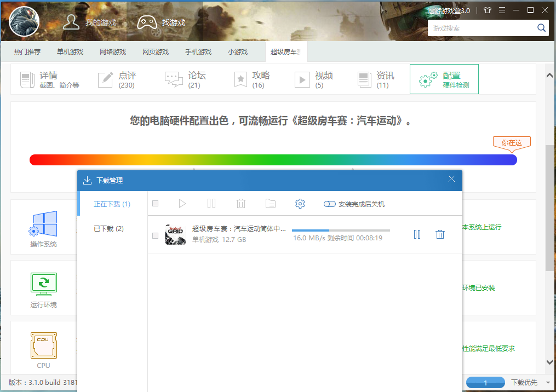Click the start (play) icon in download toolbar

pyautogui.click(x=182, y=204)
